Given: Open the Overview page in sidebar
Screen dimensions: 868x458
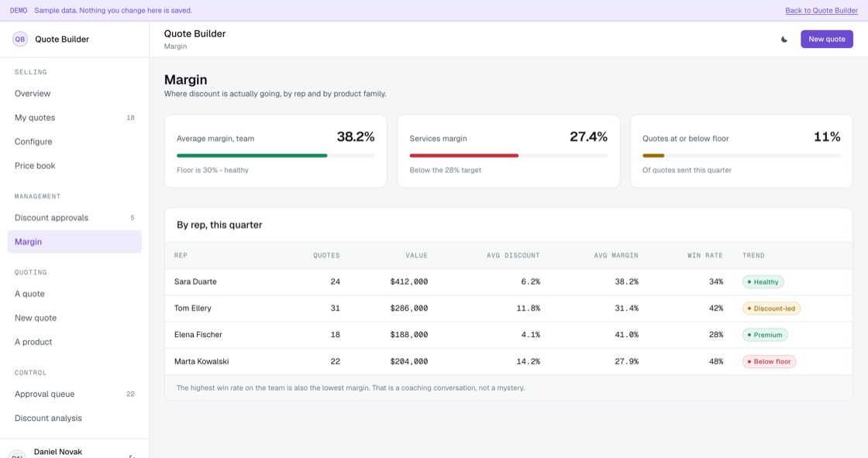Looking at the screenshot, I should (74, 94).
